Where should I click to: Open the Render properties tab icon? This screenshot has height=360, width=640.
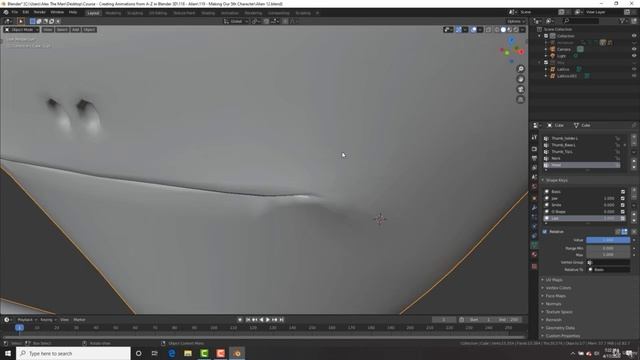tap(534, 149)
